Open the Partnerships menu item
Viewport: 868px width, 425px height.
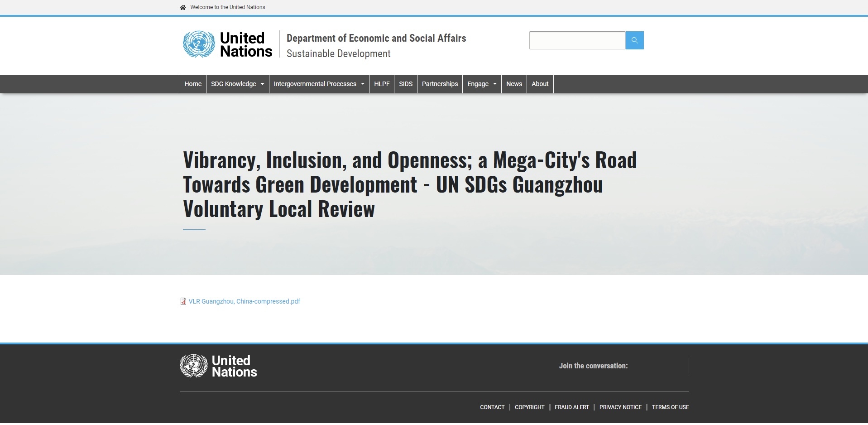440,84
